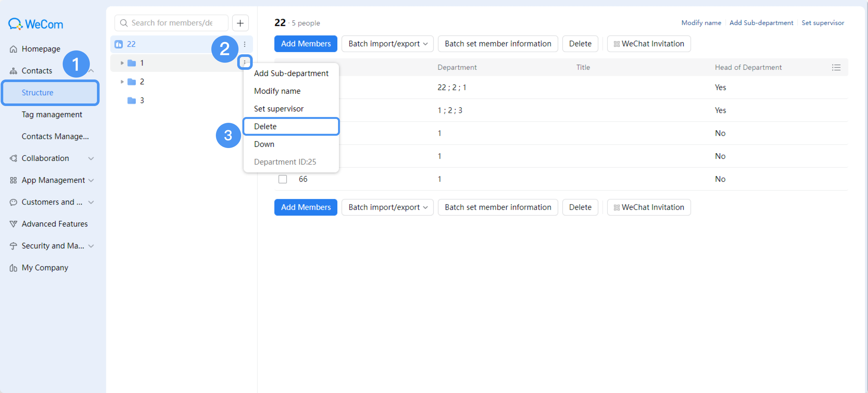868x393 pixels.
Task: Choose Down from the context menu
Action: (x=291, y=144)
